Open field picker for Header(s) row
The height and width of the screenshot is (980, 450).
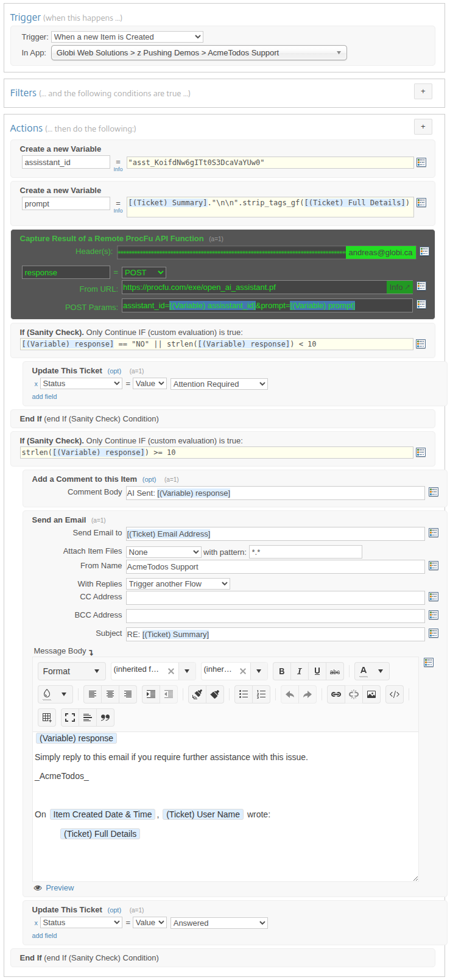pos(424,252)
